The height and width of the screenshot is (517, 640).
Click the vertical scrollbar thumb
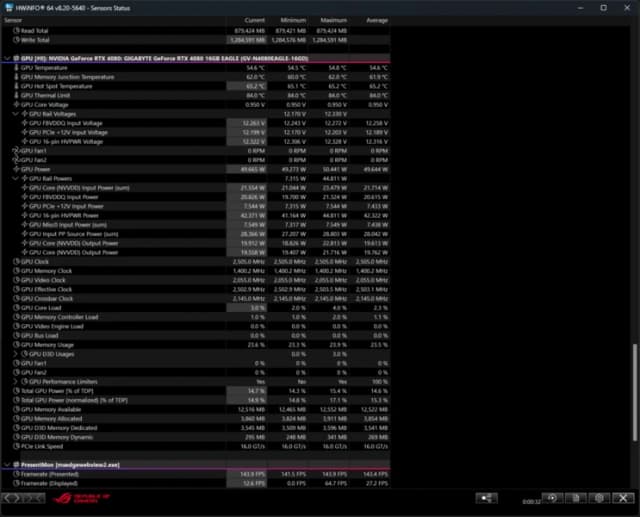click(635, 393)
